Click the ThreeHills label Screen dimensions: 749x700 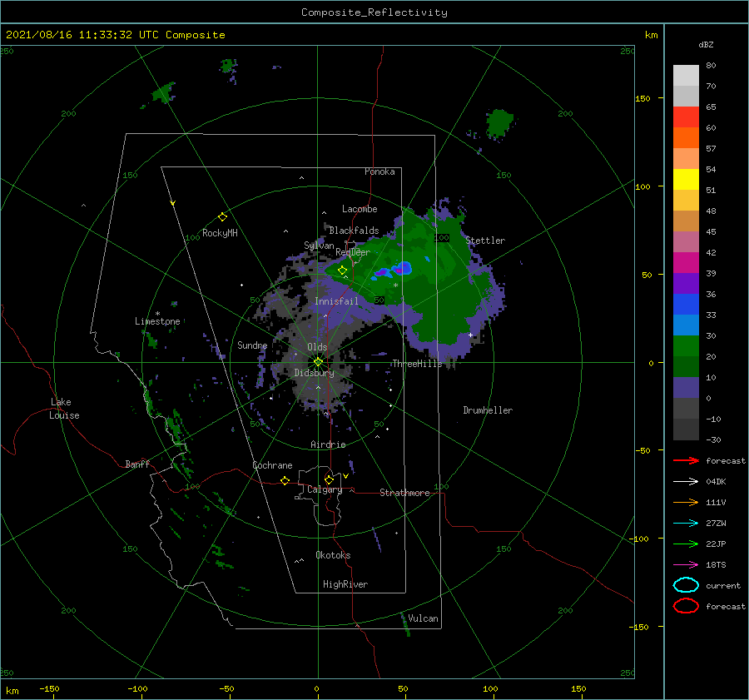(x=417, y=364)
